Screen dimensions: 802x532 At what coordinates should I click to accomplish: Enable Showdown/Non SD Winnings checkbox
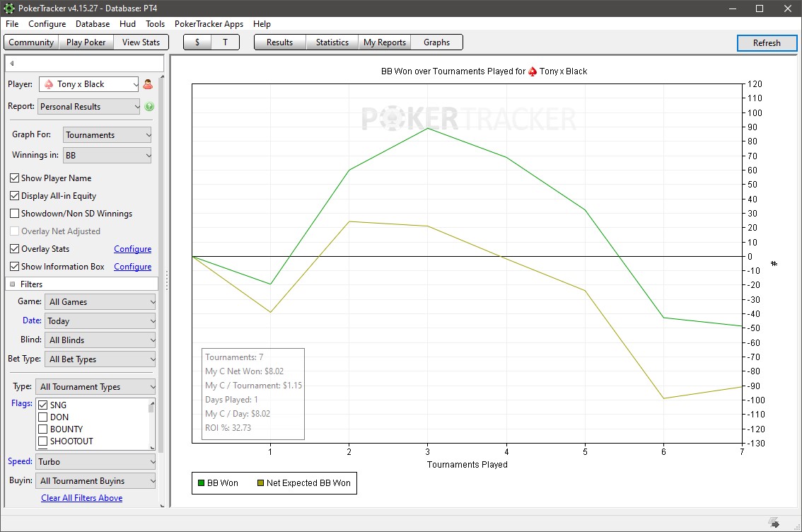coord(15,214)
